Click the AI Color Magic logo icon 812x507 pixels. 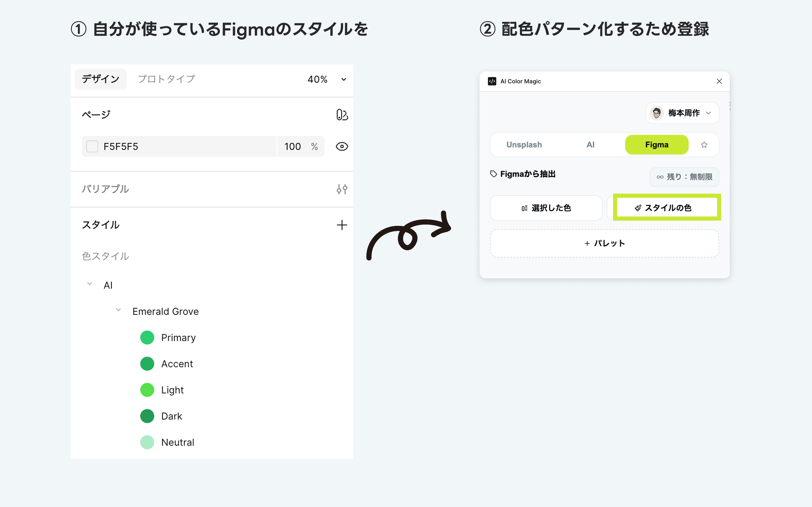pyautogui.click(x=492, y=81)
